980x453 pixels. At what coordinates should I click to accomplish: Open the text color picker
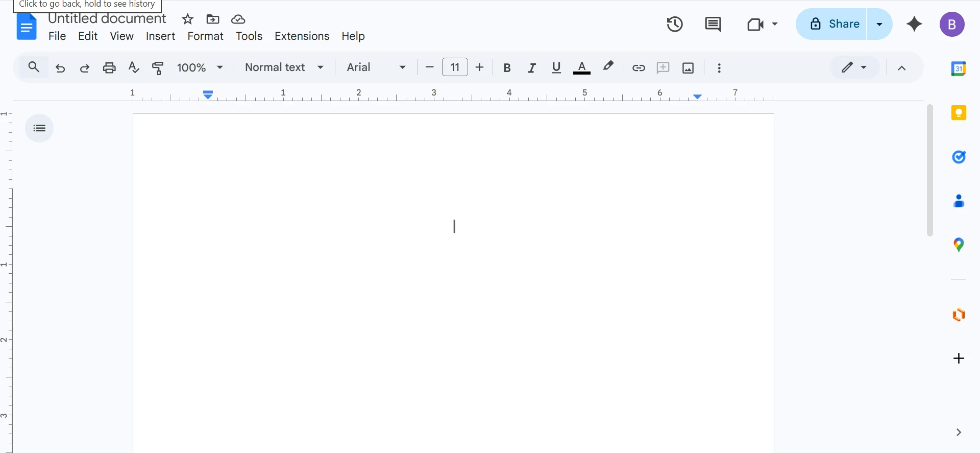pyautogui.click(x=581, y=67)
